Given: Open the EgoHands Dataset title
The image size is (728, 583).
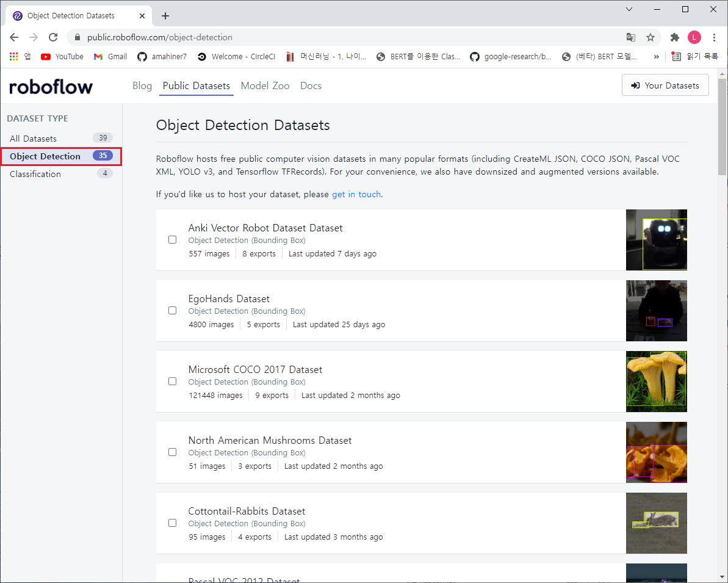Looking at the screenshot, I should pos(229,299).
